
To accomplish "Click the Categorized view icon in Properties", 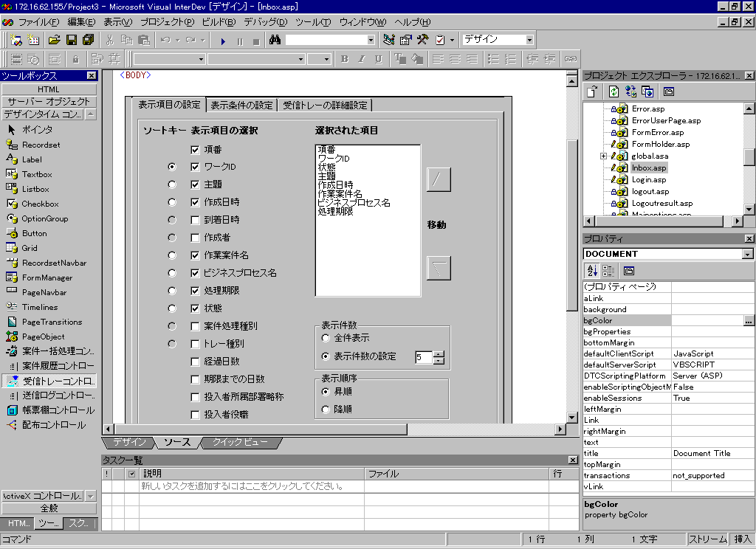I will coord(608,271).
